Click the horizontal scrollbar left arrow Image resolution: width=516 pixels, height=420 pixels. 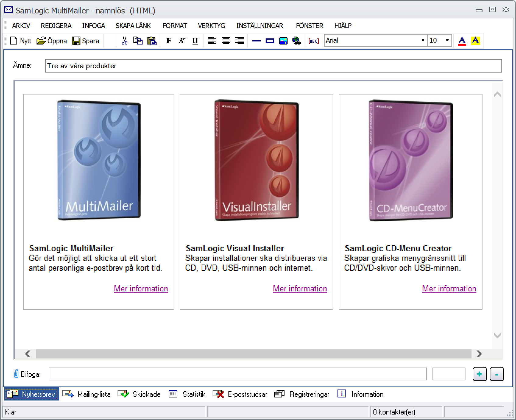(x=28, y=354)
